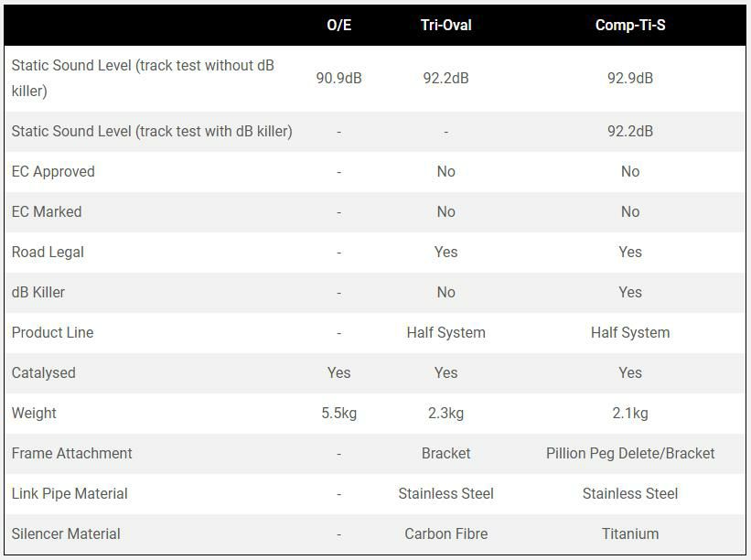Click the 2.1kg weight value
Viewport: 751px width, 560px height.
tap(630, 414)
